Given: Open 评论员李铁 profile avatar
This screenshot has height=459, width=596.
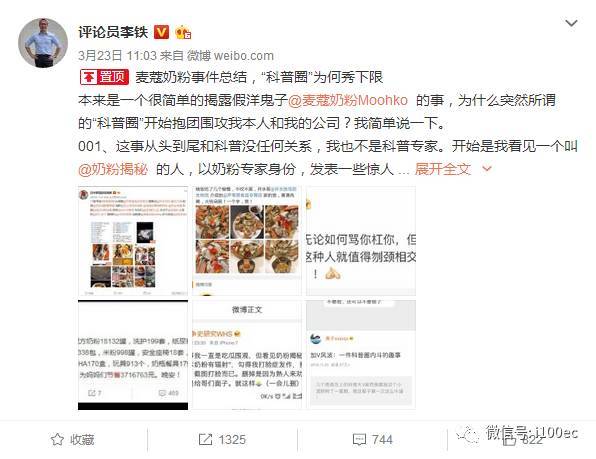Looking at the screenshot, I should pyautogui.click(x=43, y=43).
